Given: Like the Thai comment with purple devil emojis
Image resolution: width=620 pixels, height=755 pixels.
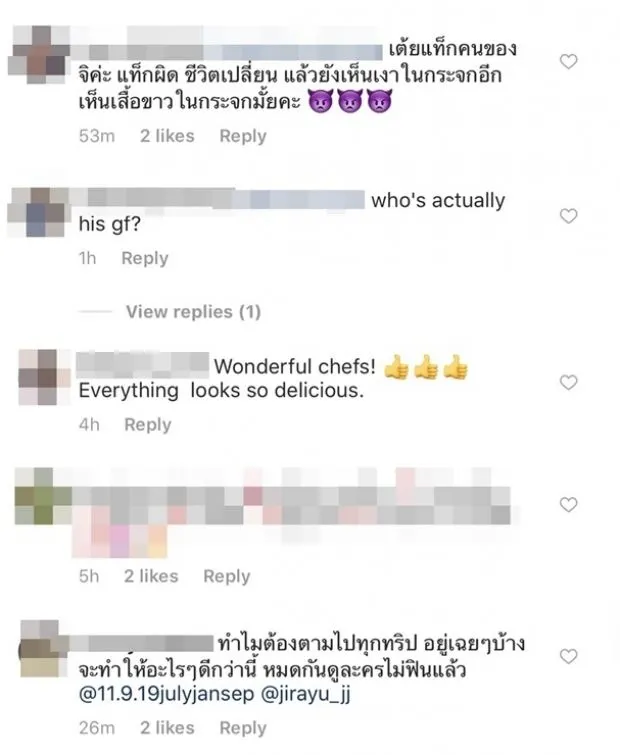Looking at the screenshot, I should pos(568,62).
